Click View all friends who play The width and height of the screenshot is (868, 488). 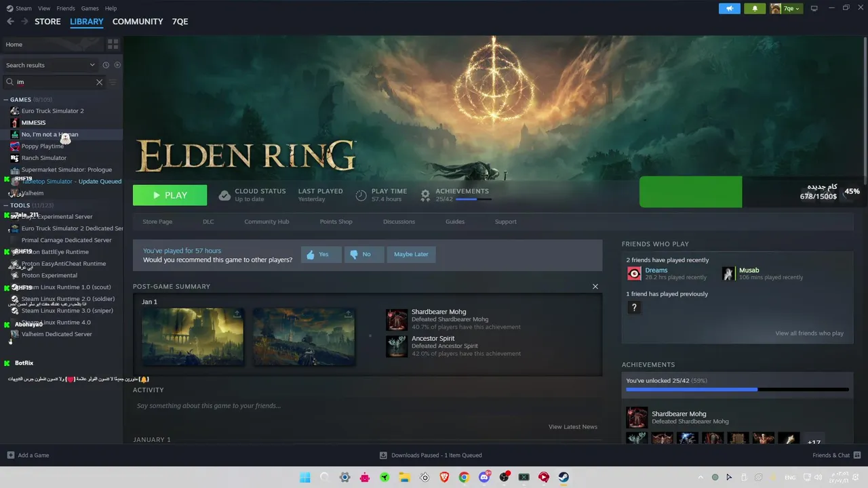(810, 333)
